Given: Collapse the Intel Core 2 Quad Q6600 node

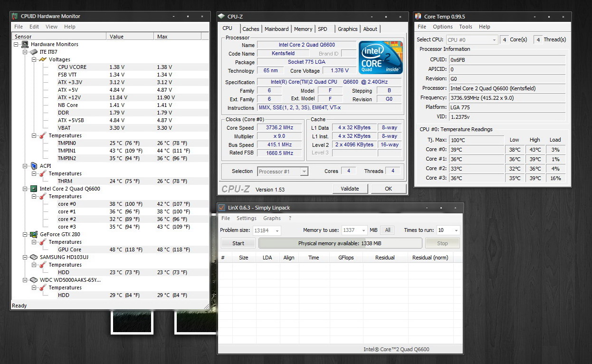Looking at the screenshot, I should (x=25, y=189).
